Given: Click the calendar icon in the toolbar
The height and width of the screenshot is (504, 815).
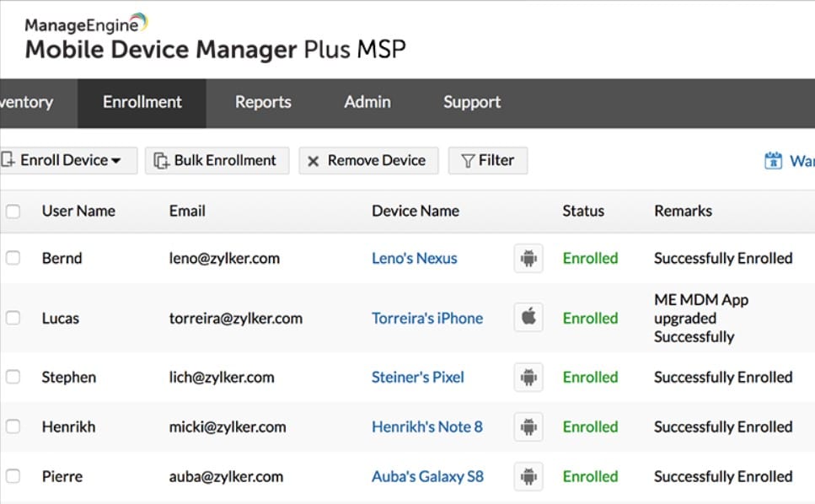Looking at the screenshot, I should pyautogui.click(x=773, y=160).
